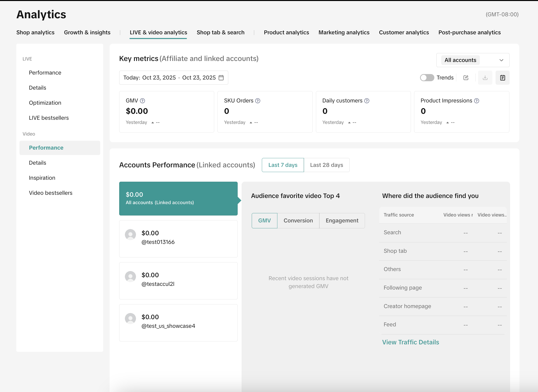This screenshot has height=392, width=538.
Task: Toggle the Trends switch on
Action: click(427, 78)
